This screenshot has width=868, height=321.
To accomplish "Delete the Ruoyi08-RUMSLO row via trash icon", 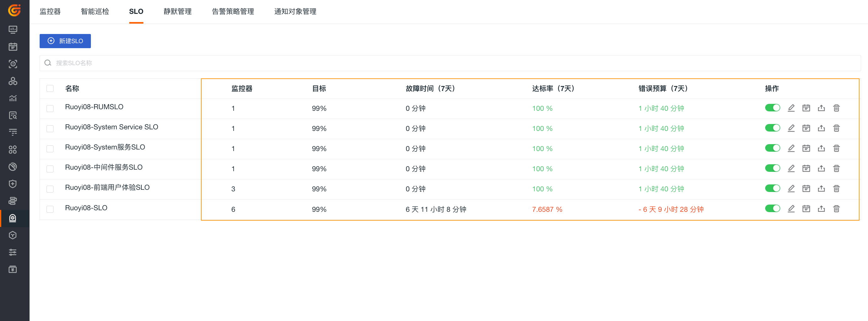I will pyautogui.click(x=836, y=108).
